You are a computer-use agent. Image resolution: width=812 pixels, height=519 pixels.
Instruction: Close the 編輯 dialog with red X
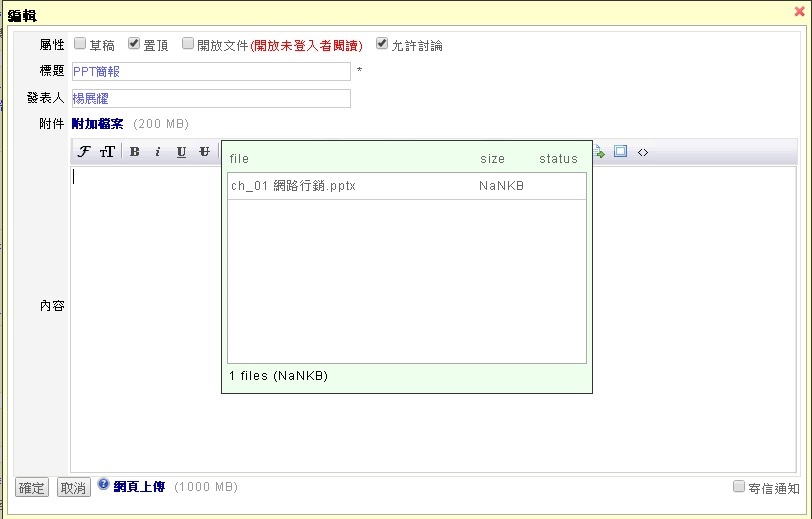pos(799,11)
